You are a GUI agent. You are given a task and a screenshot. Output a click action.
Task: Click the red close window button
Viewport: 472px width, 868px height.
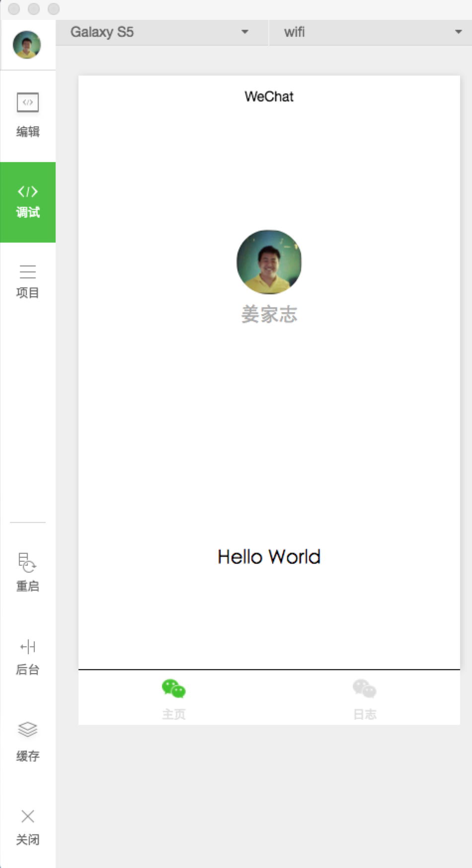click(14, 9)
